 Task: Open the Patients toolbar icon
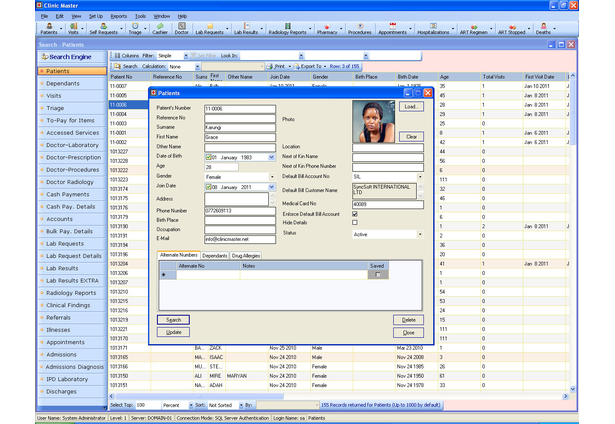49,28
